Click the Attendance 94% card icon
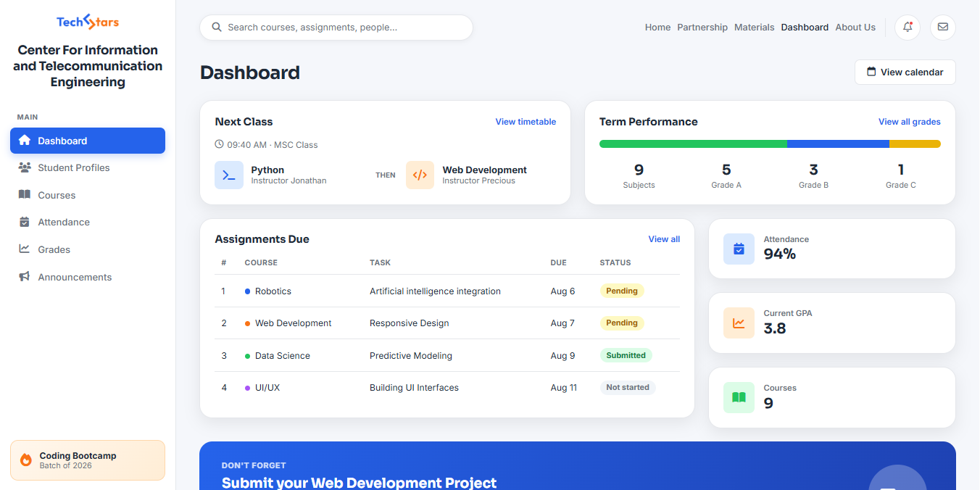 click(739, 249)
